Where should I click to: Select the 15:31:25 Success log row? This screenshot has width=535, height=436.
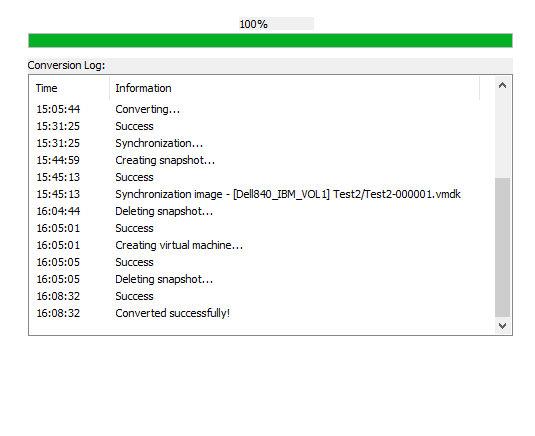point(262,126)
